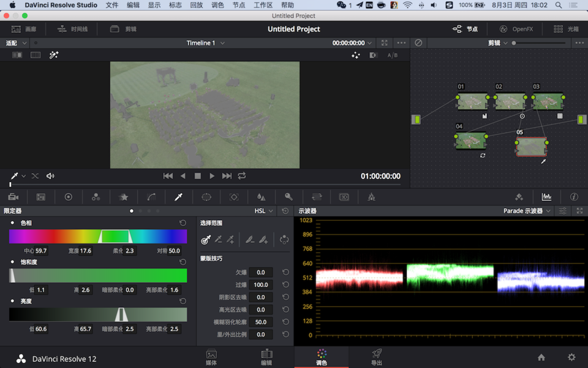Toggle the 色相 qualifier enable dot
Screen dimensions: 588x368
(13, 223)
